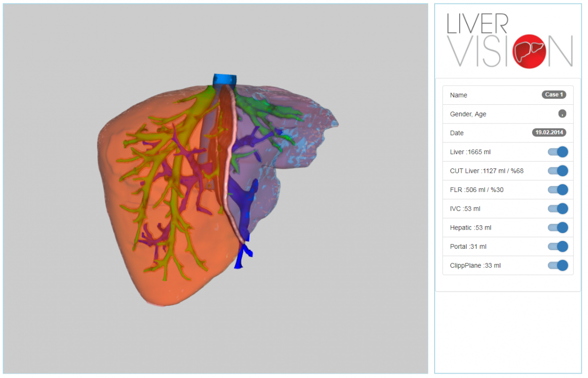This screenshot has height=378, width=588.
Task: Select the Date row label
Action: pos(457,133)
